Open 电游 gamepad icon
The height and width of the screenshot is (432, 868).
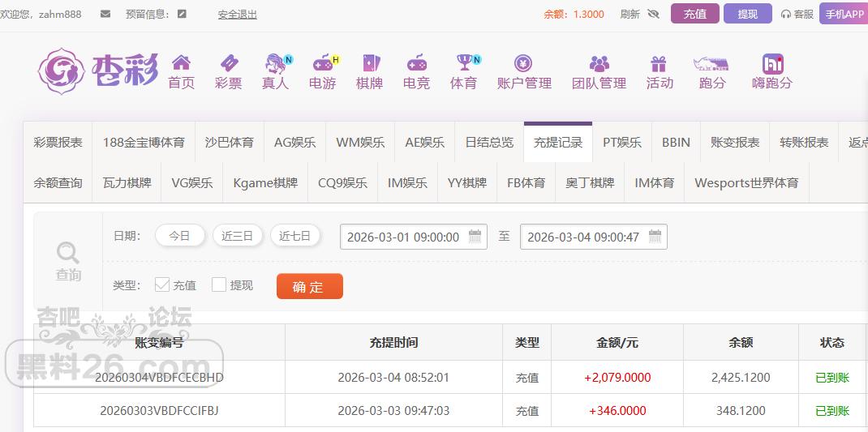pyautogui.click(x=324, y=63)
